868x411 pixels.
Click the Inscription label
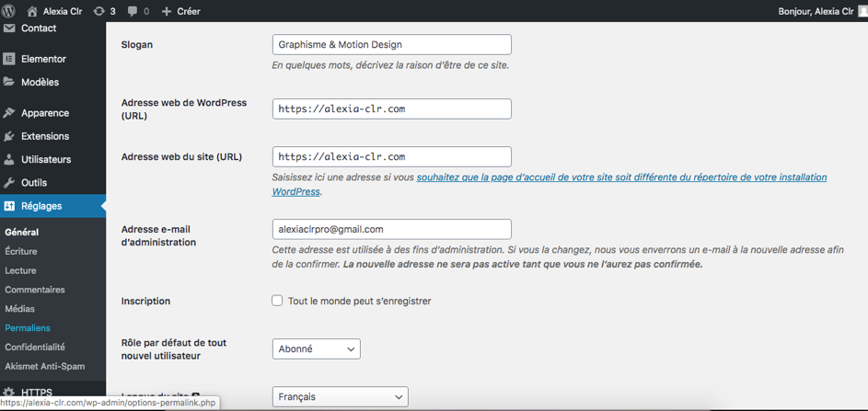pyautogui.click(x=145, y=301)
